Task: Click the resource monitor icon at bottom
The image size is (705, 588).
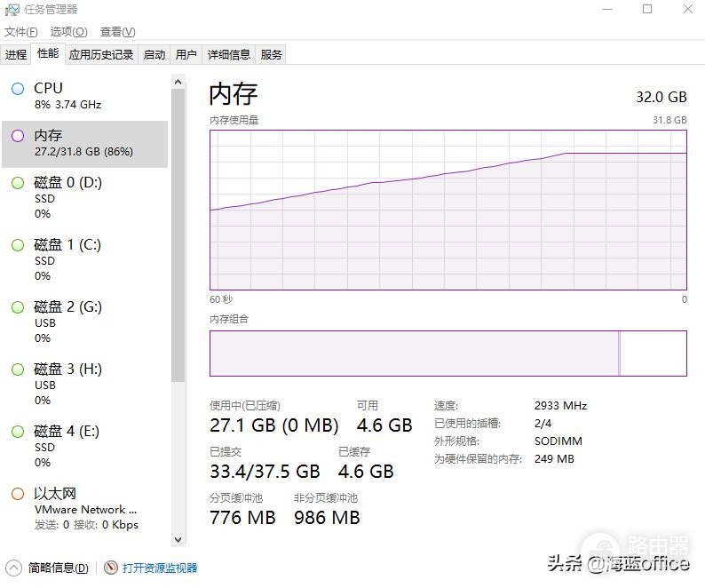Action: coord(111,568)
